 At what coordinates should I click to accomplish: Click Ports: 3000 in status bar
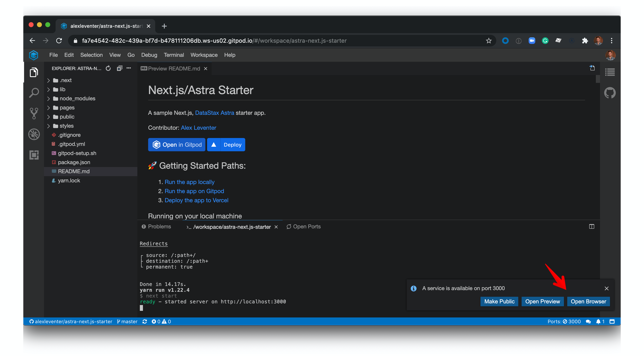pos(564,322)
